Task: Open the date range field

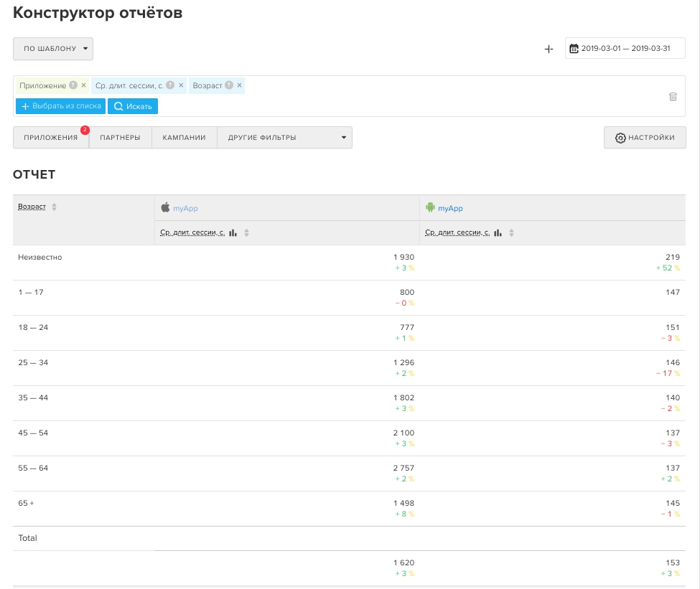Action: click(x=625, y=49)
